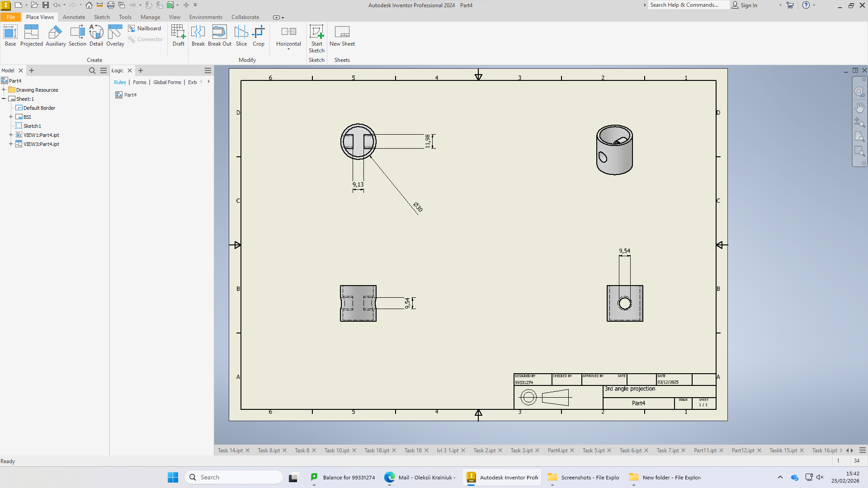868x488 pixels.
Task: Switch to the Annotate ribbon tab
Action: [x=74, y=17]
